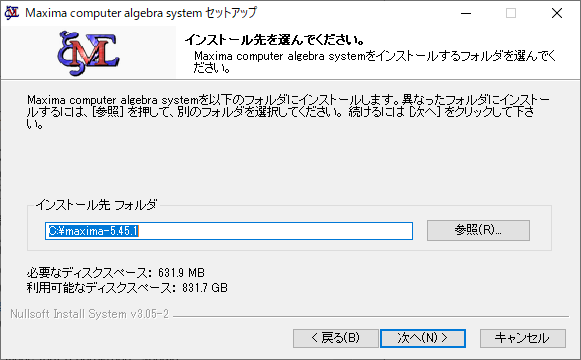Click the Maxima icon in the title bar
Screen dimensions: 581x360
[11, 13]
